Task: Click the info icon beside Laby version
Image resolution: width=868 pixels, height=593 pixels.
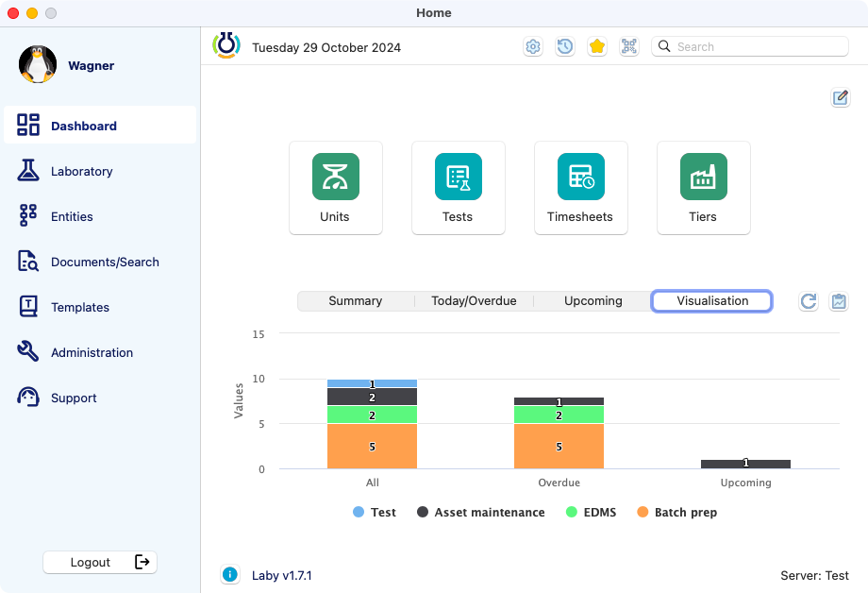Action: click(x=229, y=575)
